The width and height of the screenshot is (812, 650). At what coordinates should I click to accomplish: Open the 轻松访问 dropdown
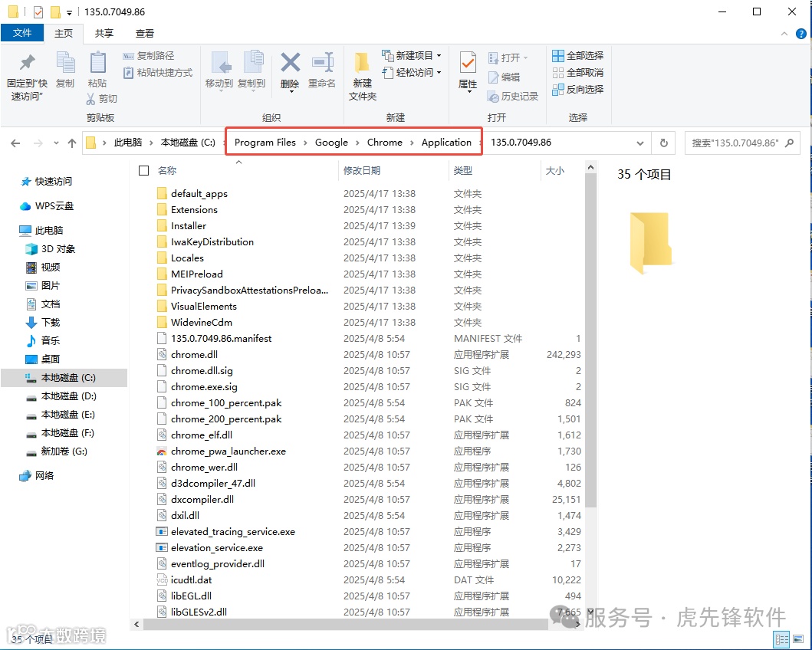(x=412, y=73)
